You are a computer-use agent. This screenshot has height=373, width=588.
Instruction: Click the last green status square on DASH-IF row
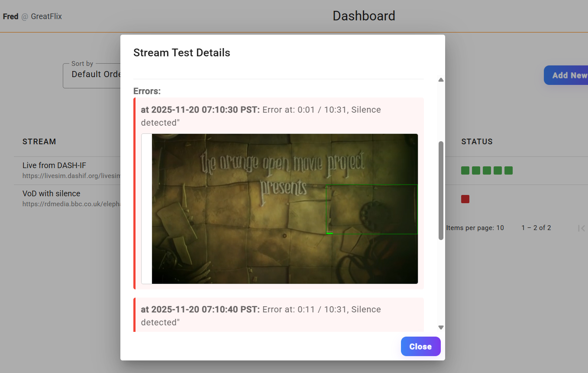(508, 170)
